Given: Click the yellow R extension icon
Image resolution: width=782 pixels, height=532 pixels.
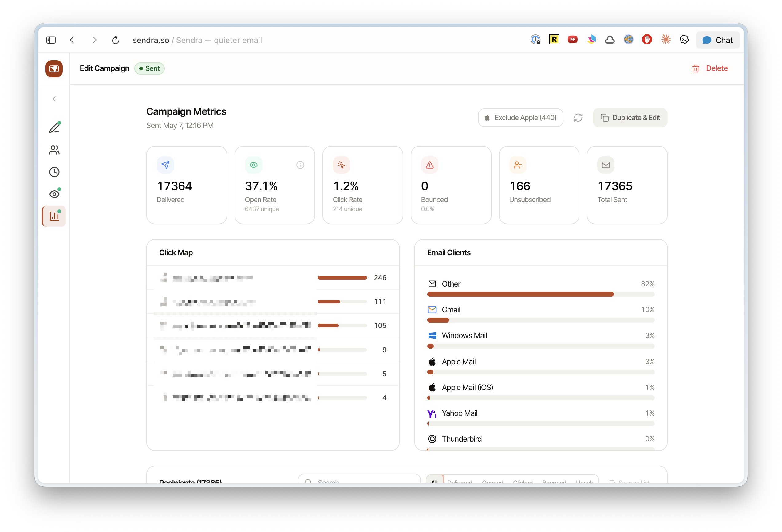Looking at the screenshot, I should 554,40.
